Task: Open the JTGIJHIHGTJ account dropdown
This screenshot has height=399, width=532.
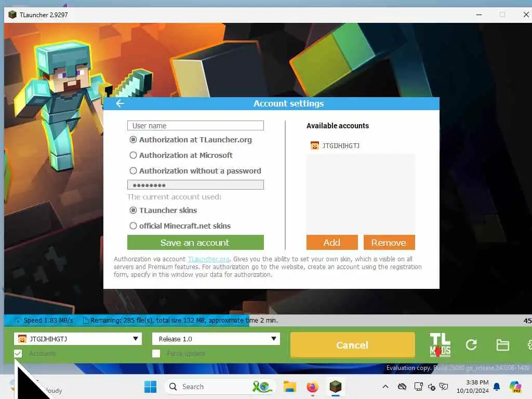Action: pyautogui.click(x=78, y=339)
